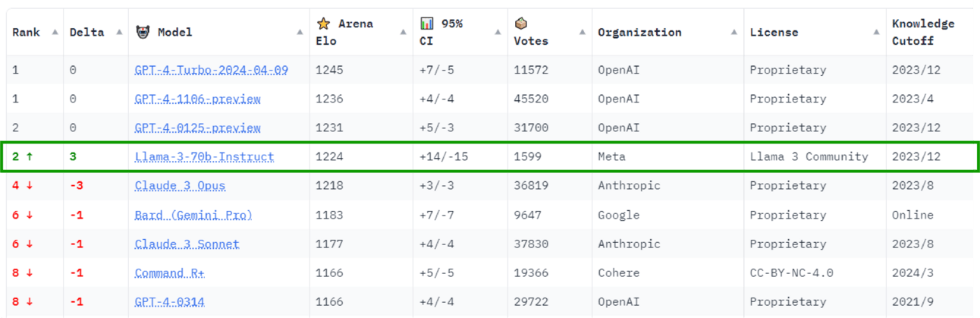980x318 pixels.
Task: Click the star icon beside Arena Elo
Action: pos(323,24)
